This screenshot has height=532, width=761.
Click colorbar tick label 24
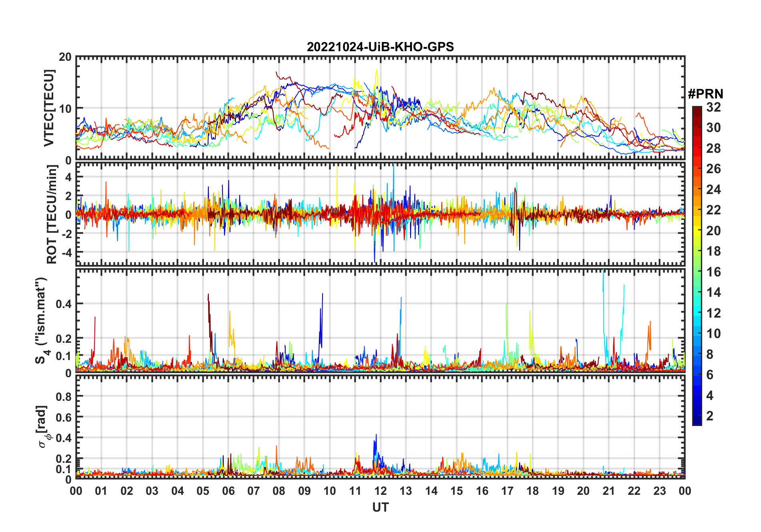[713, 189]
